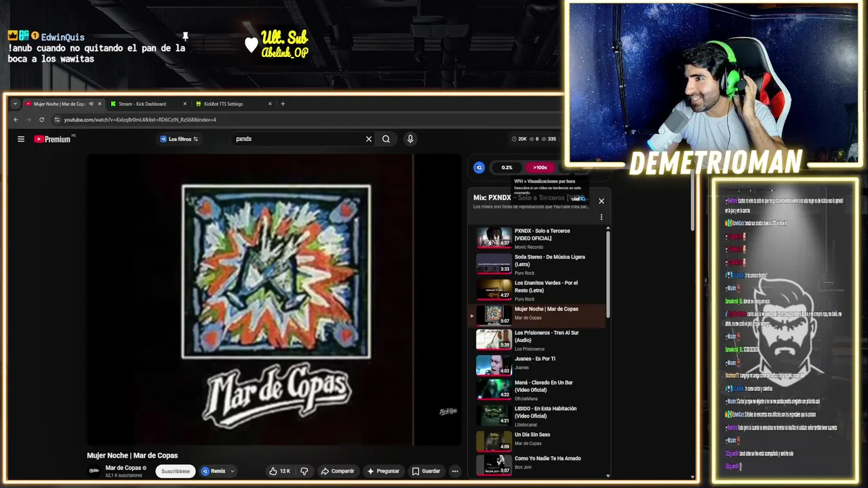Click the 0.2% stat pill

pos(507,167)
